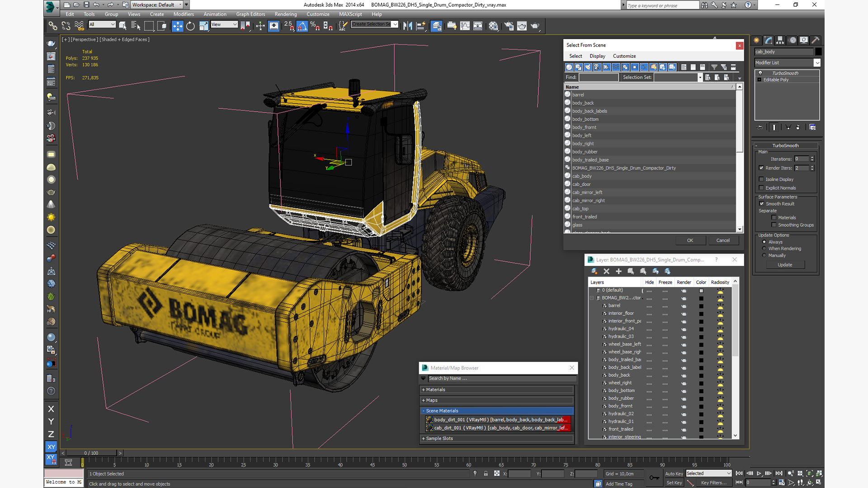868x488 pixels.
Task: Click delete layer X icon in Layer dialog
Action: tap(606, 271)
